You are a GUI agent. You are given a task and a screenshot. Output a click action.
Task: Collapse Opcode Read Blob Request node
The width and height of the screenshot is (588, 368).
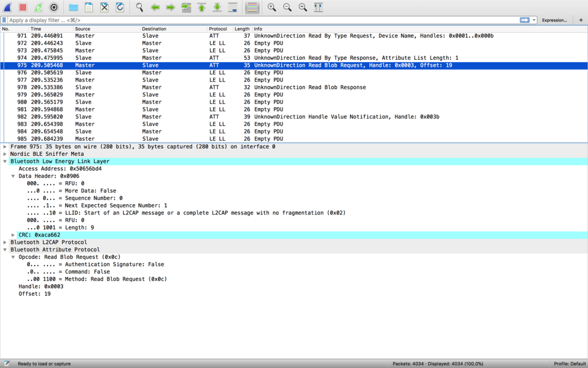(13, 257)
